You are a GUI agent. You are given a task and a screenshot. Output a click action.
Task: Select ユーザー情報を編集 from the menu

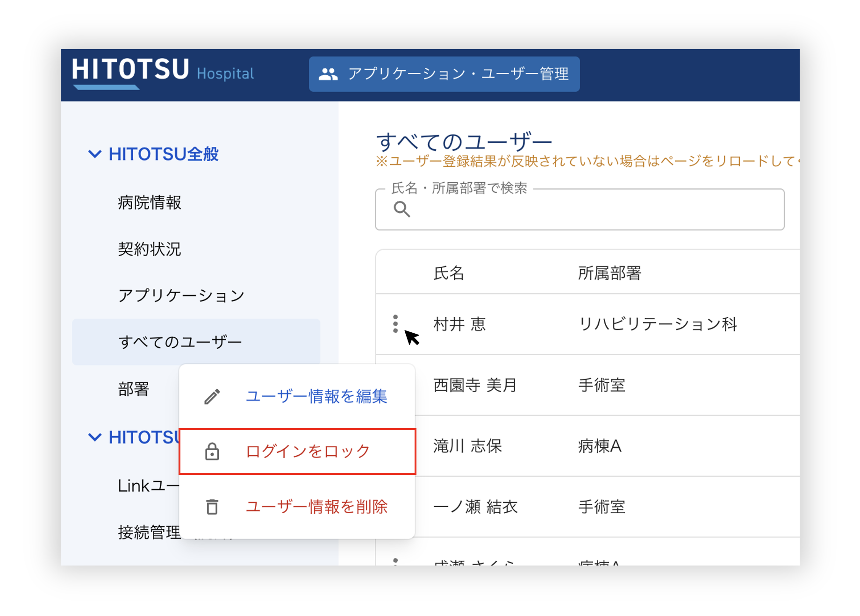[316, 397]
